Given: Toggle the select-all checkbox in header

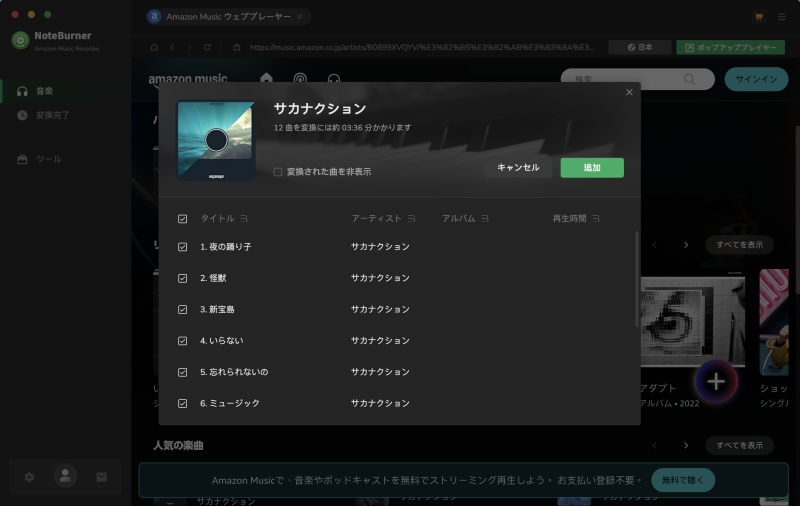Looking at the screenshot, I should tap(182, 219).
